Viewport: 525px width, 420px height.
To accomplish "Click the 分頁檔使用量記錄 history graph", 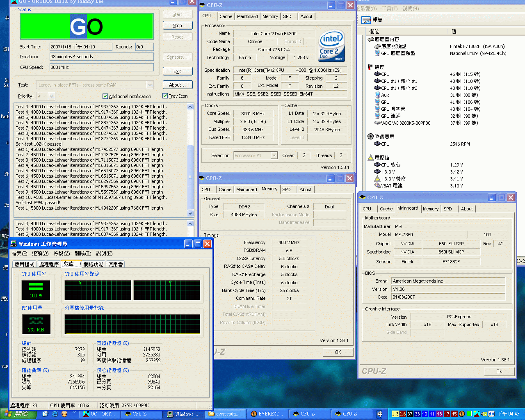I will tap(132, 324).
